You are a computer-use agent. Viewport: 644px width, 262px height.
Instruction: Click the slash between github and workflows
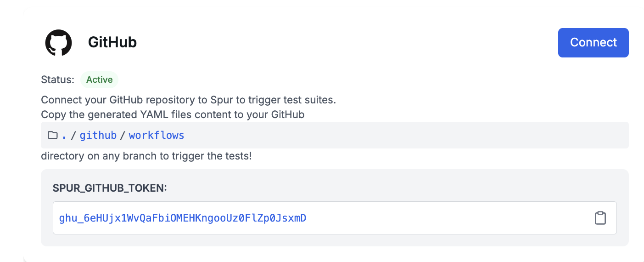point(123,135)
